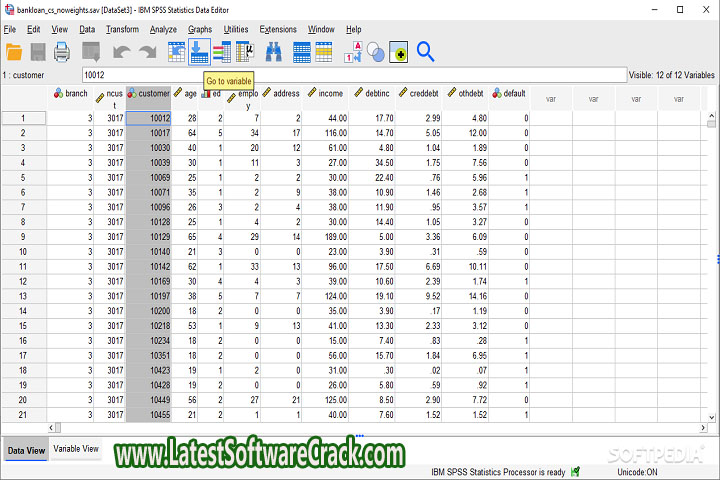Open the Search magnifier icon

coord(425,52)
